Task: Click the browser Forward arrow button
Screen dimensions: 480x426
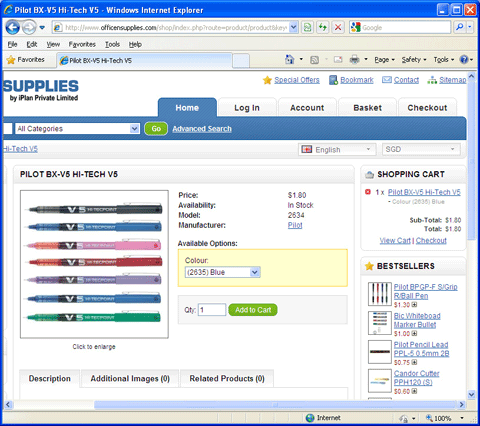Action: pos(29,27)
